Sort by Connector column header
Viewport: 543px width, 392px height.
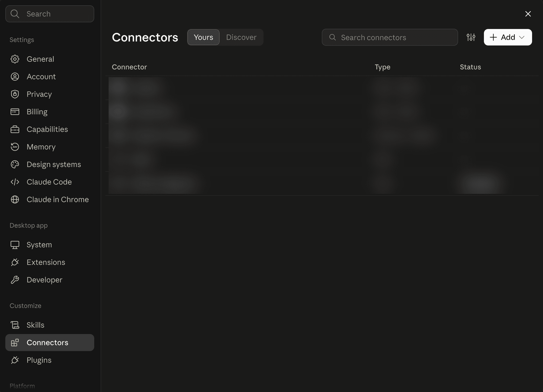click(129, 67)
